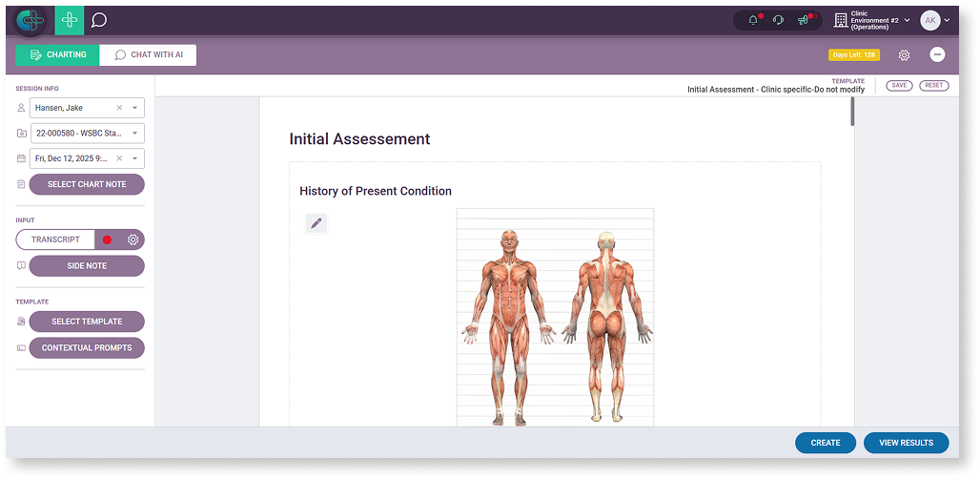The image size is (980, 479).
Task: Open the notifications bell icon
Action: pos(754,20)
